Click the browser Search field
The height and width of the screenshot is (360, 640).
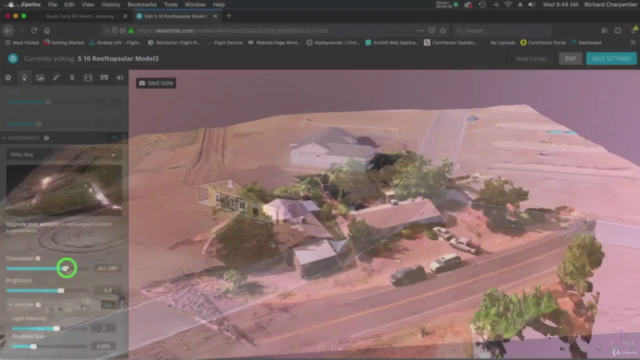502,31
